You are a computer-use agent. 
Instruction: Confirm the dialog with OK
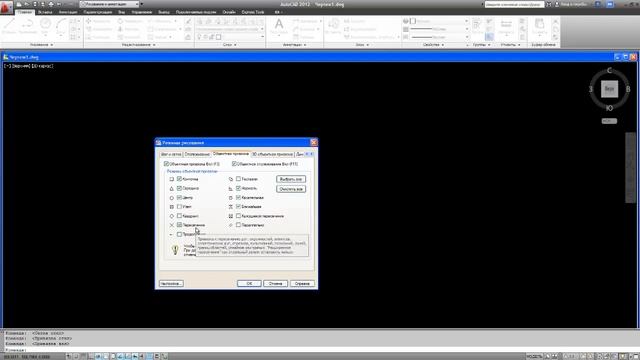(249, 283)
